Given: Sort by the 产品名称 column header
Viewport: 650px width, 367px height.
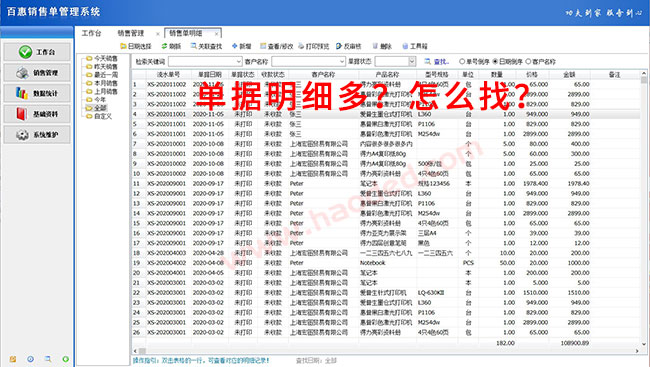Looking at the screenshot, I should coord(387,75).
